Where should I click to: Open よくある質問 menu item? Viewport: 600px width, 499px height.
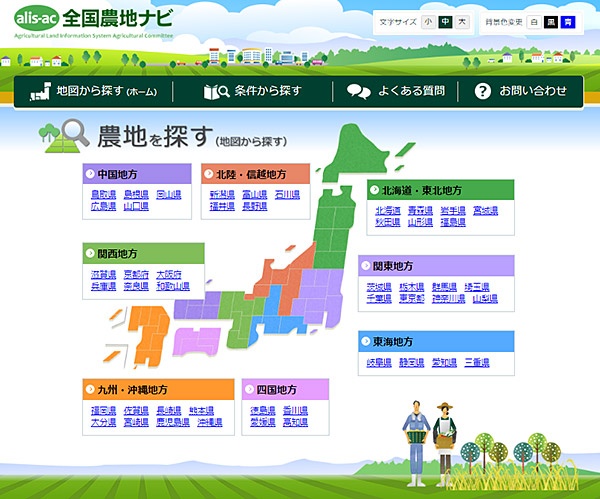click(395, 91)
